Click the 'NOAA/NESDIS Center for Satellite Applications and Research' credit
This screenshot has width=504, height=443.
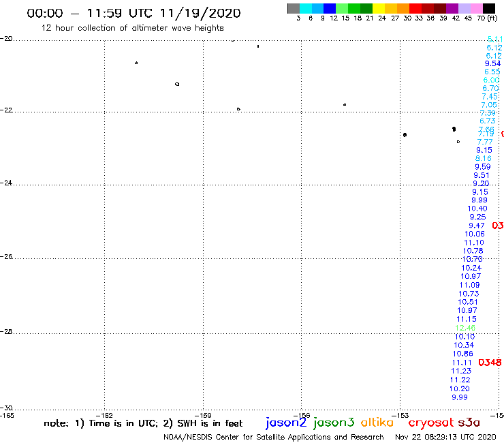(x=274, y=438)
